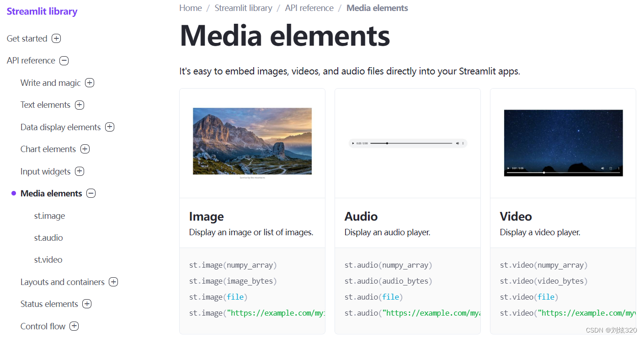Click more options dots in video preview

pyautogui.click(x=619, y=168)
